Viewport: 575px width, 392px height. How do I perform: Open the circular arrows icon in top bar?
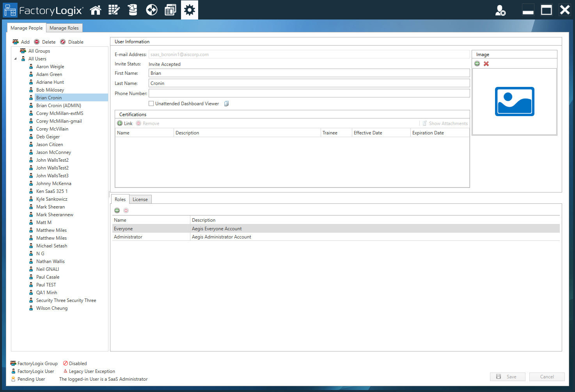click(x=152, y=10)
